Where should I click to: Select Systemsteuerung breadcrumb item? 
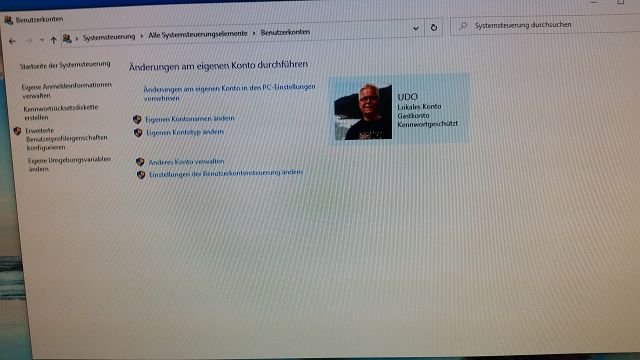pyautogui.click(x=109, y=37)
